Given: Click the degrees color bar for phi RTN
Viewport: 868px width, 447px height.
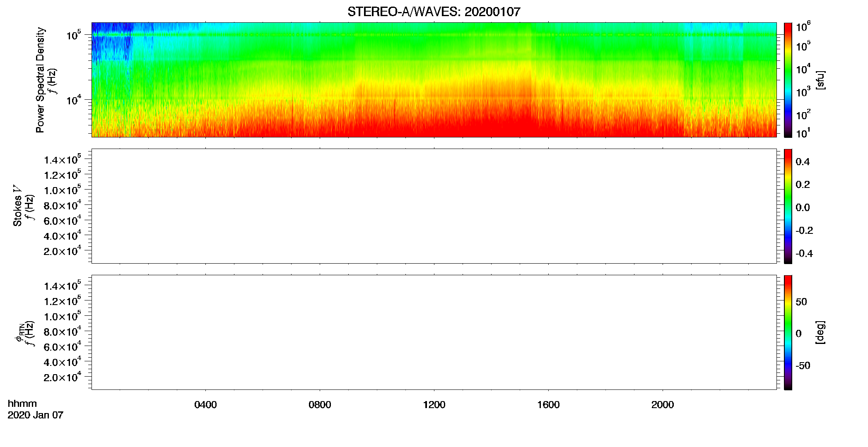Looking at the screenshot, I should (x=788, y=332).
